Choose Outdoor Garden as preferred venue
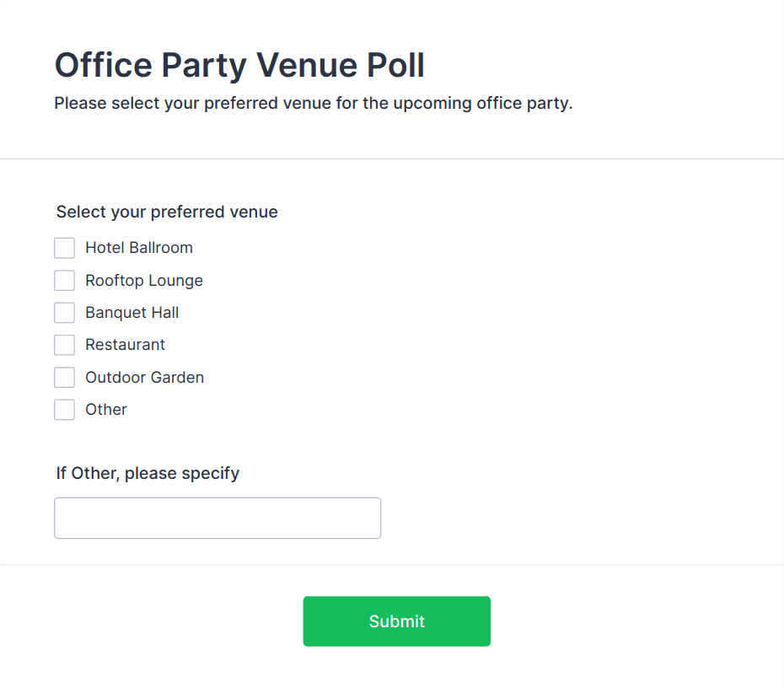 coord(64,377)
